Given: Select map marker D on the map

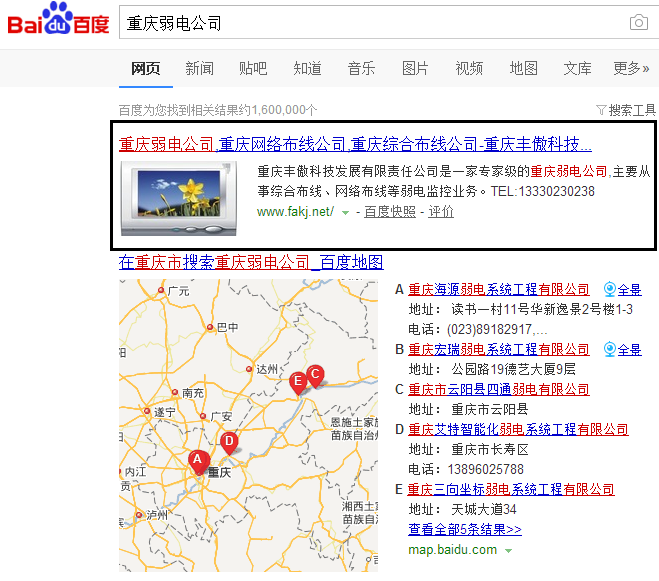Looking at the screenshot, I should (x=228, y=441).
